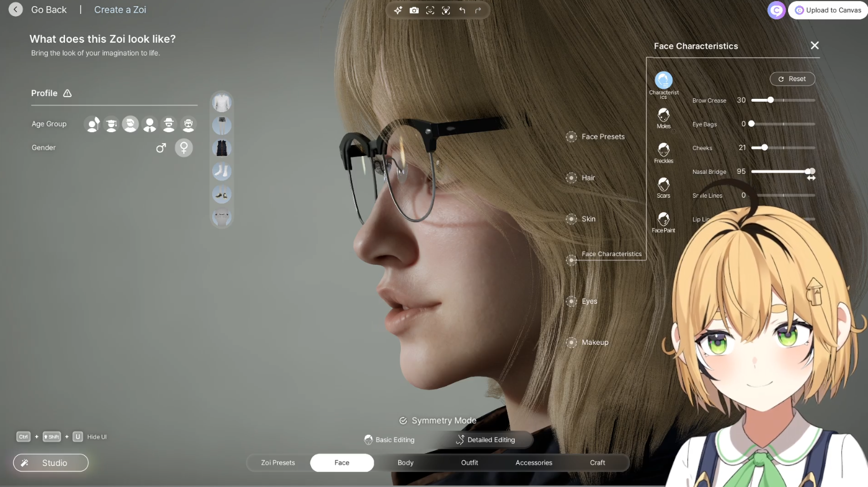Open Studio mode button

click(51, 463)
